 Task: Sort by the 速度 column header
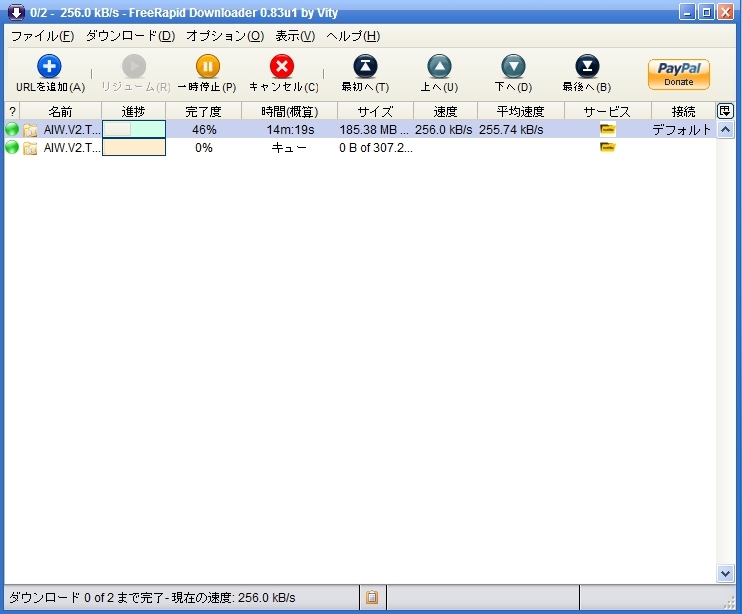[445, 112]
